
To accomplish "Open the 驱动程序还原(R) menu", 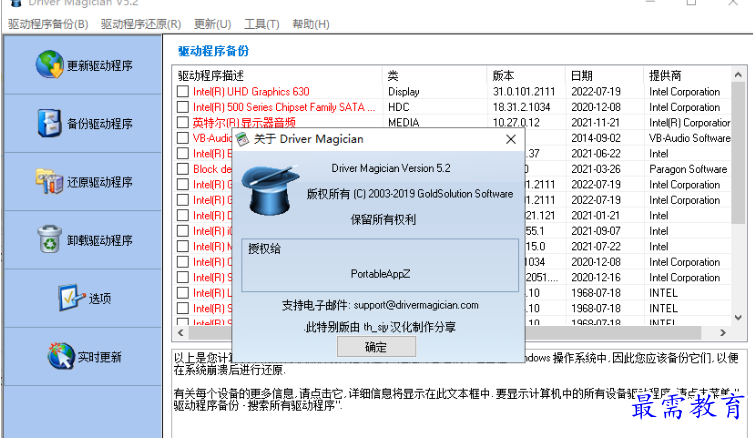I will 141,24.
